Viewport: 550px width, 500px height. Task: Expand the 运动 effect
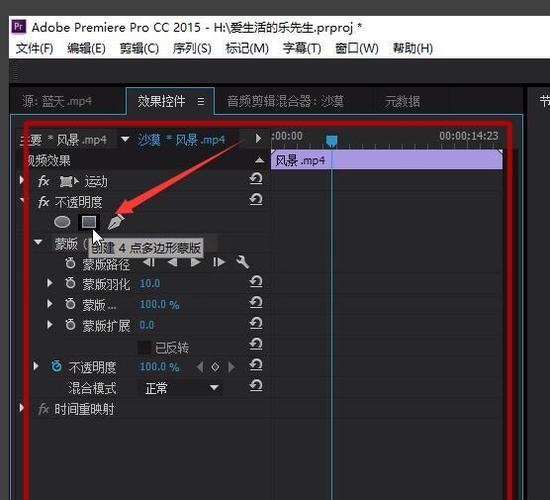click(22, 180)
